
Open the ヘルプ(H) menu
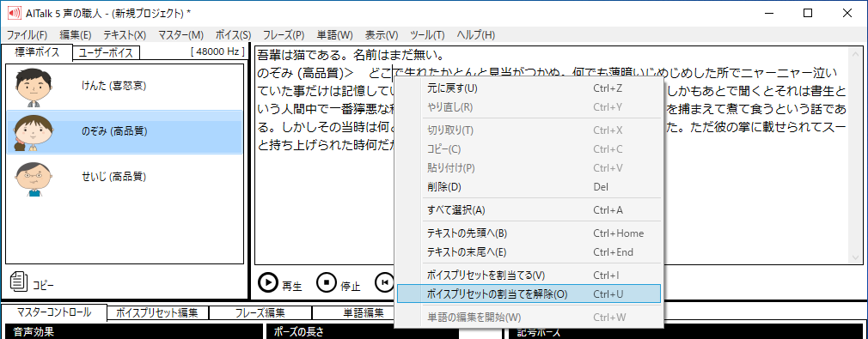[475, 35]
